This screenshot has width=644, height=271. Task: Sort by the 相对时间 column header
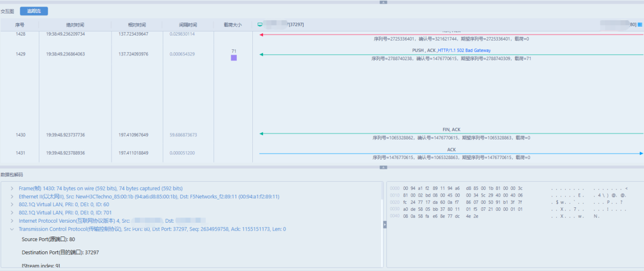(x=137, y=24)
